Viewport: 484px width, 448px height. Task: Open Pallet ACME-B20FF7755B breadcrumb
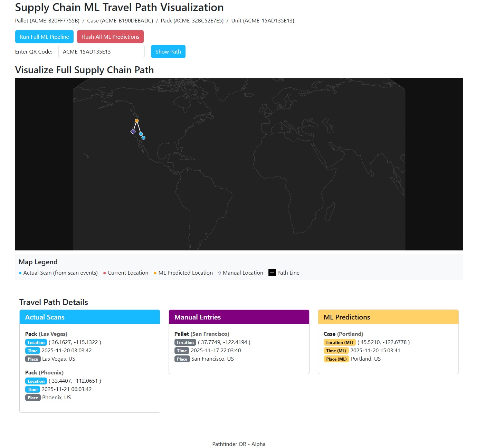[x=47, y=20]
